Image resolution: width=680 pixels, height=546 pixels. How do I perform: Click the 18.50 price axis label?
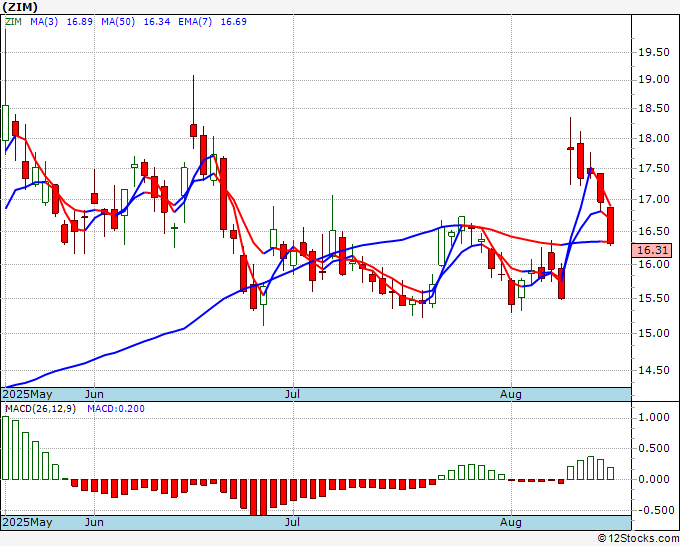click(x=654, y=108)
